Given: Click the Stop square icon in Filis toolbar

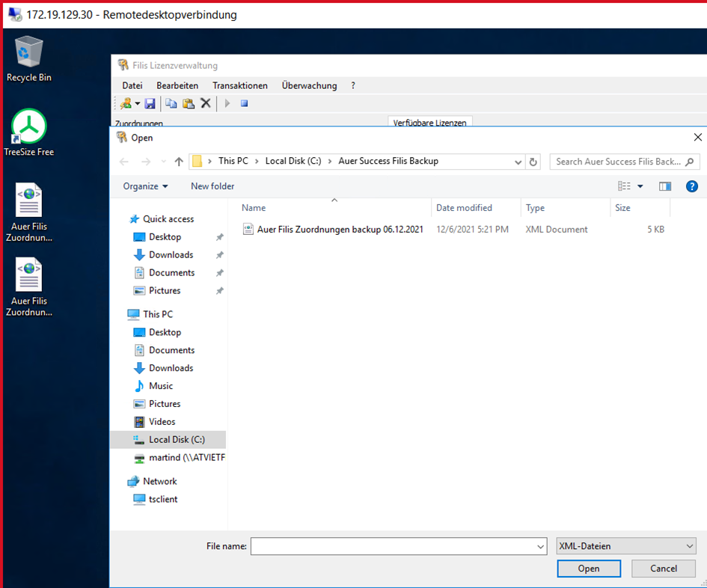Looking at the screenshot, I should [x=245, y=103].
